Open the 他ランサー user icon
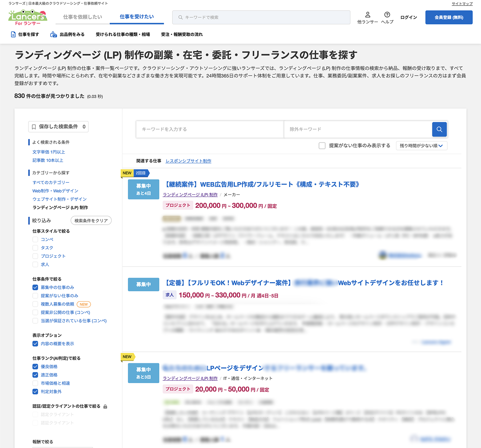The height and width of the screenshot is (448, 481). [368, 15]
